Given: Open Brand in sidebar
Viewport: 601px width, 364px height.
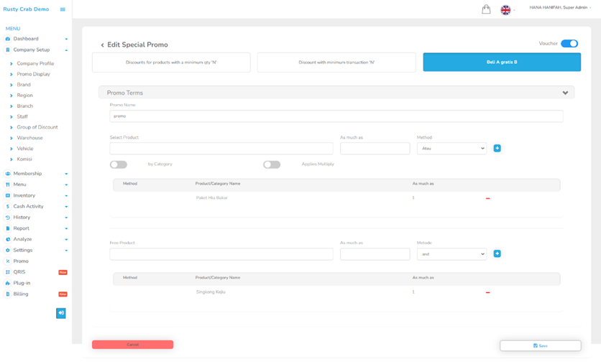Looking at the screenshot, I should click(x=24, y=85).
